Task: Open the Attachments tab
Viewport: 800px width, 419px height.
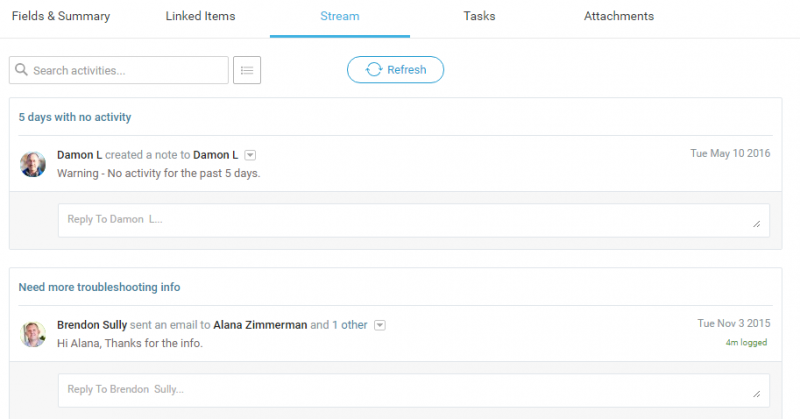Action: 619,17
